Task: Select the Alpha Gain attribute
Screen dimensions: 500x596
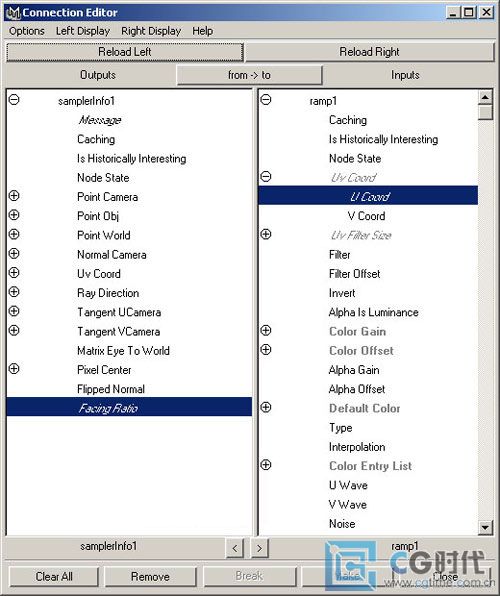Action: (x=354, y=370)
